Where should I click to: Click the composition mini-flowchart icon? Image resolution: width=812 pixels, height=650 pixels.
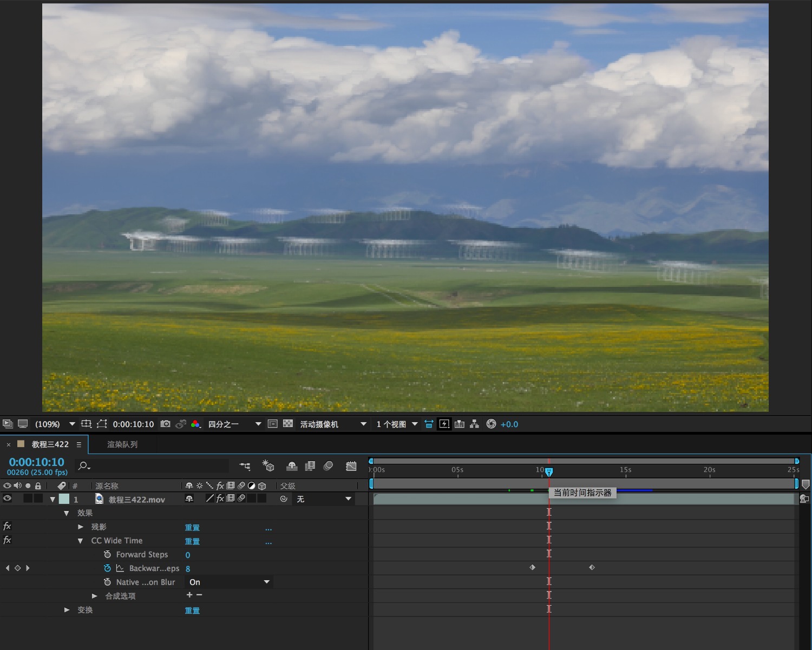click(245, 466)
